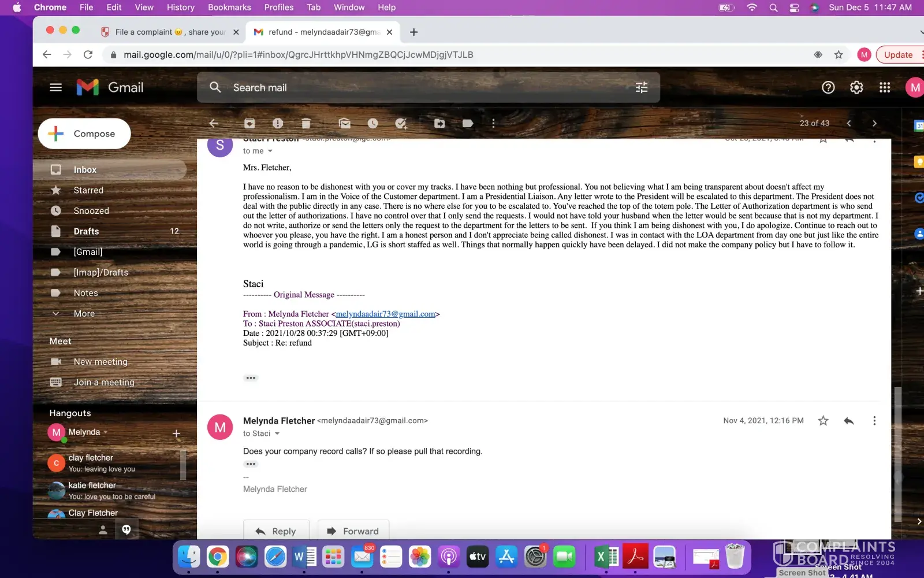This screenshot has width=924, height=578.
Task: Open Google Calendar in the side panel
Action: pyautogui.click(x=919, y=125)
